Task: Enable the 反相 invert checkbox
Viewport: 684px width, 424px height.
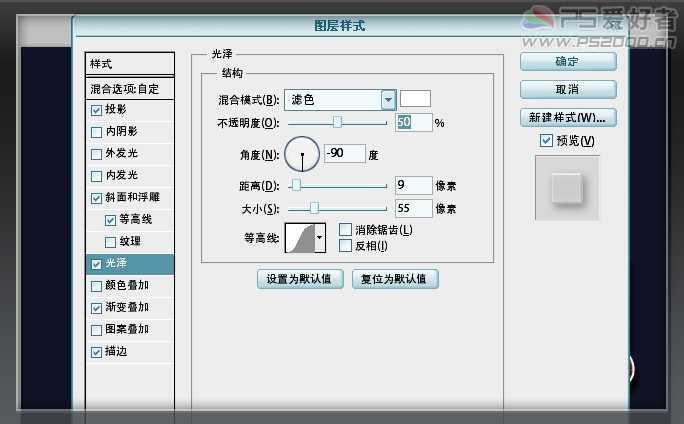Action: click(x=345, y=246)
